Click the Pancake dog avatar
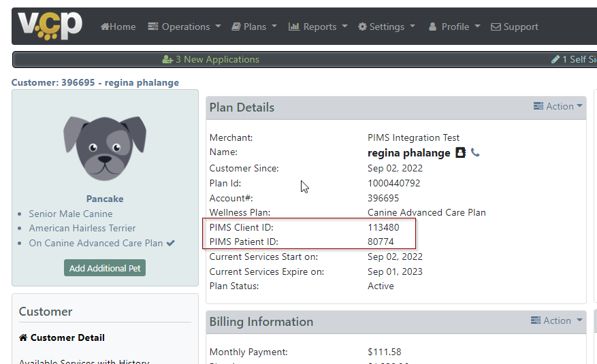This screenshot has height=364, width=597. point(105,148)
